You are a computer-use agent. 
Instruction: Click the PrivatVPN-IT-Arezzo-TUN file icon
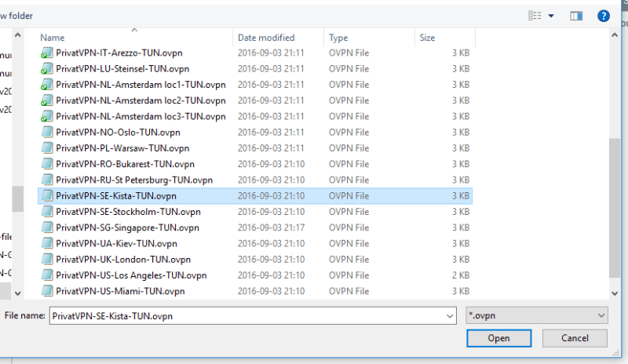point(46,53)
